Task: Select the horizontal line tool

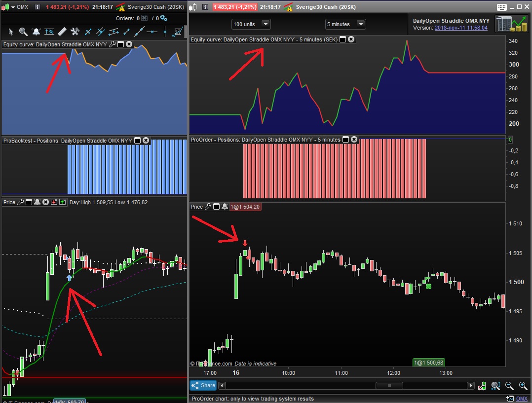Action: pos(152,32)
